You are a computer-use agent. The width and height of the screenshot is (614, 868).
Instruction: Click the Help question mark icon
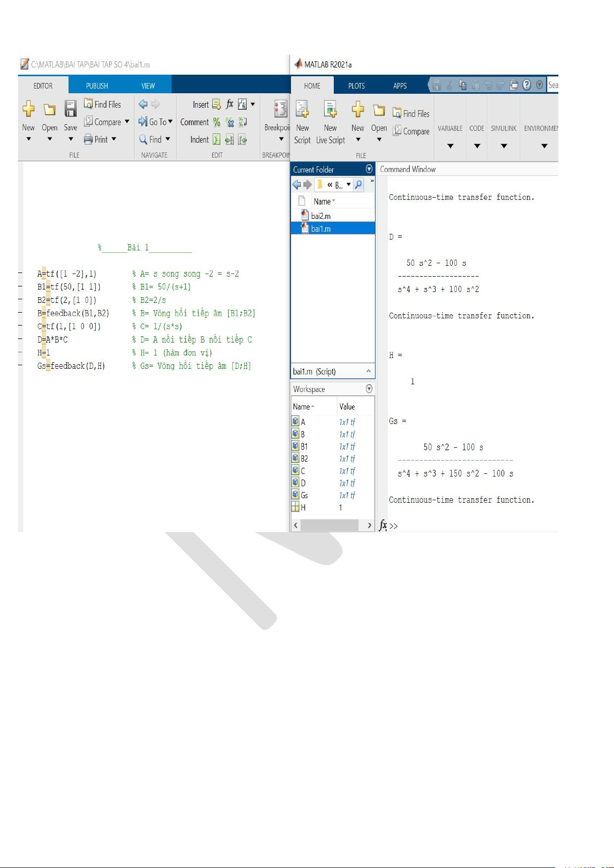(x=526, y=85)
